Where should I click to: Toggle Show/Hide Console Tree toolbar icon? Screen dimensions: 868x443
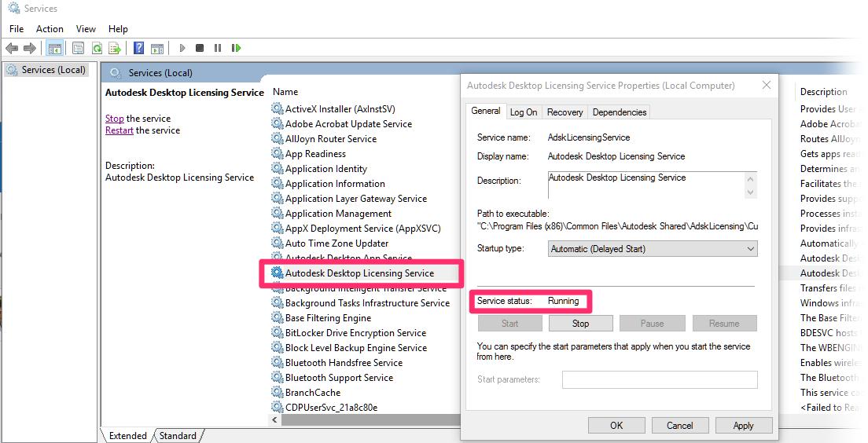54,48
